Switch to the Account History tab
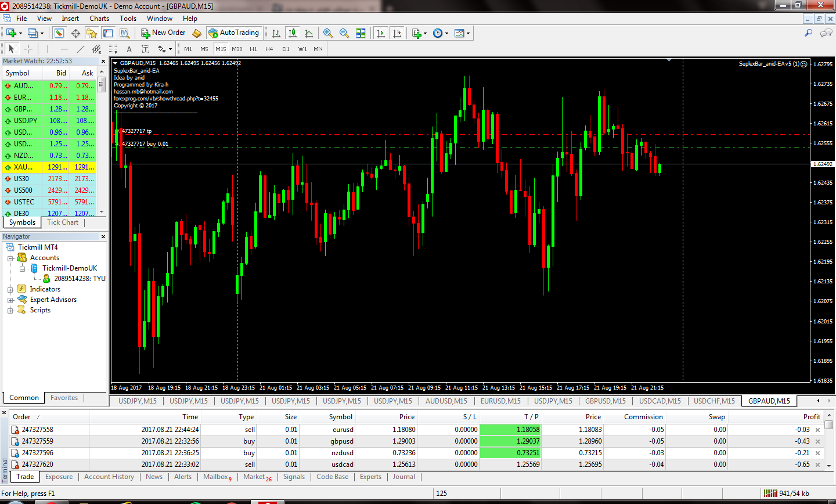 tap(109, 477)
